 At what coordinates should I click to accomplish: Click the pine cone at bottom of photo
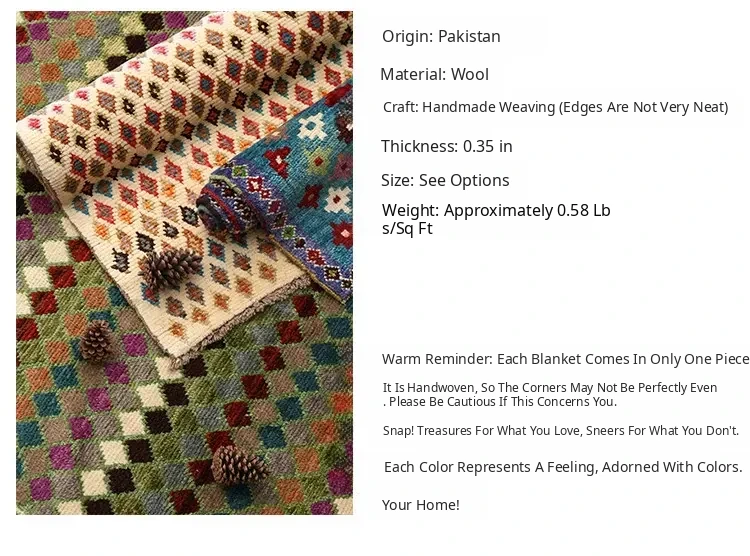coord(239,466)
